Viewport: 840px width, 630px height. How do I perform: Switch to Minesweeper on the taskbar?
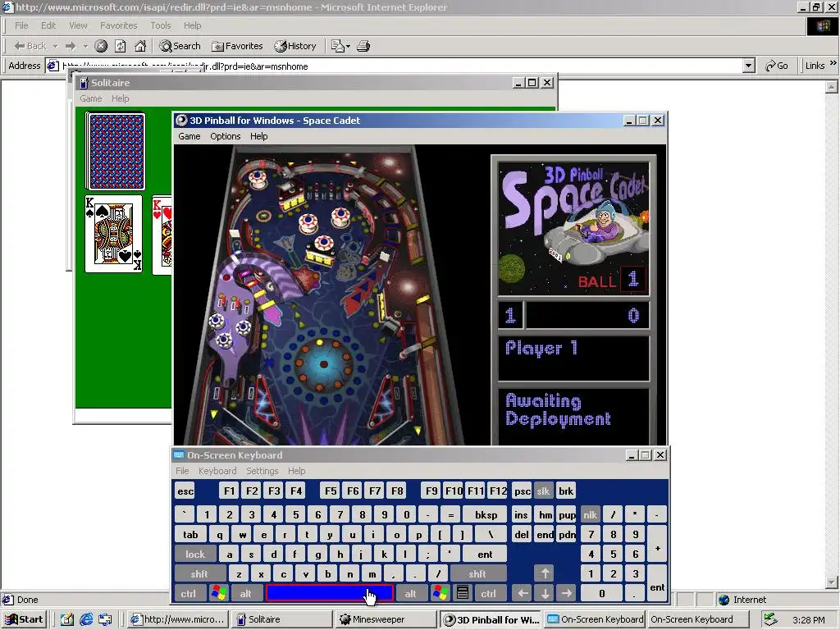tap(386, 619)
